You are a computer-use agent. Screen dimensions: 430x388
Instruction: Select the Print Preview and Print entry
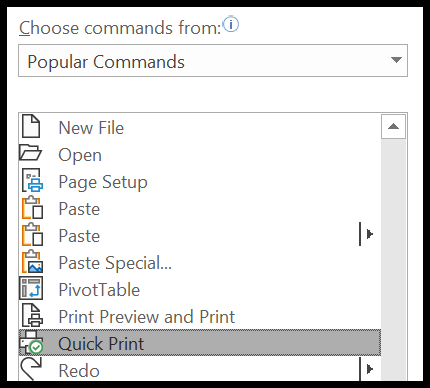[x=200, y=317]
